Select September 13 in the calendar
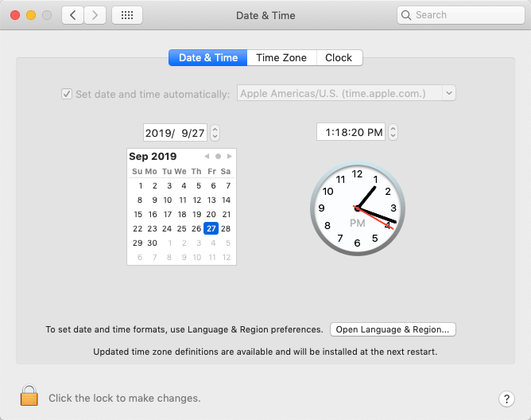The height and width of the screenshot is (420, 531). [211, 200]
